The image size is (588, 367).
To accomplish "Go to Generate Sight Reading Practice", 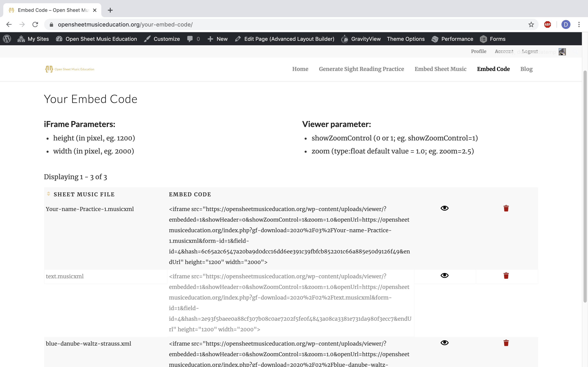I will click(x=361, y=69).
